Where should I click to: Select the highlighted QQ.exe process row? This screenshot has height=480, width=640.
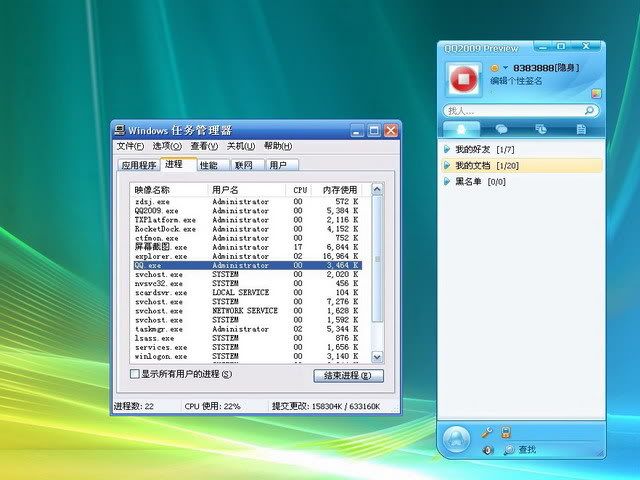(x=247, y=265)
